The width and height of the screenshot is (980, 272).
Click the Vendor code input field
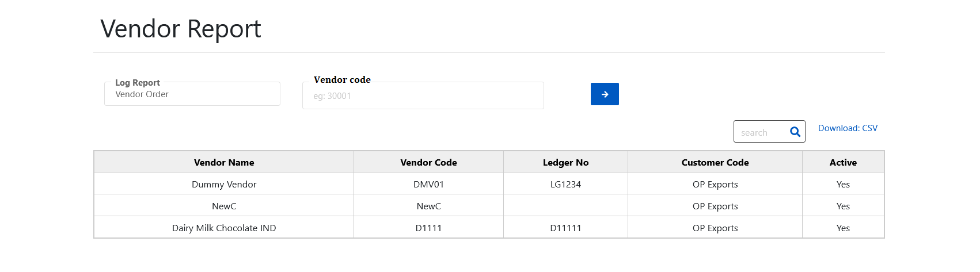423,96
